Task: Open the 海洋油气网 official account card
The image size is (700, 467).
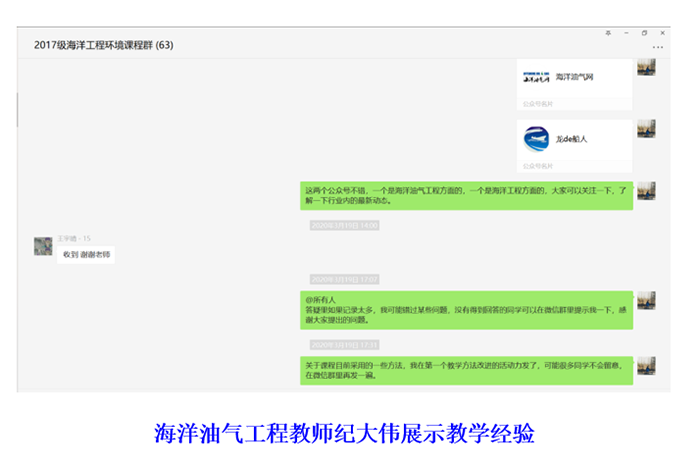Action: click(574, 84)
